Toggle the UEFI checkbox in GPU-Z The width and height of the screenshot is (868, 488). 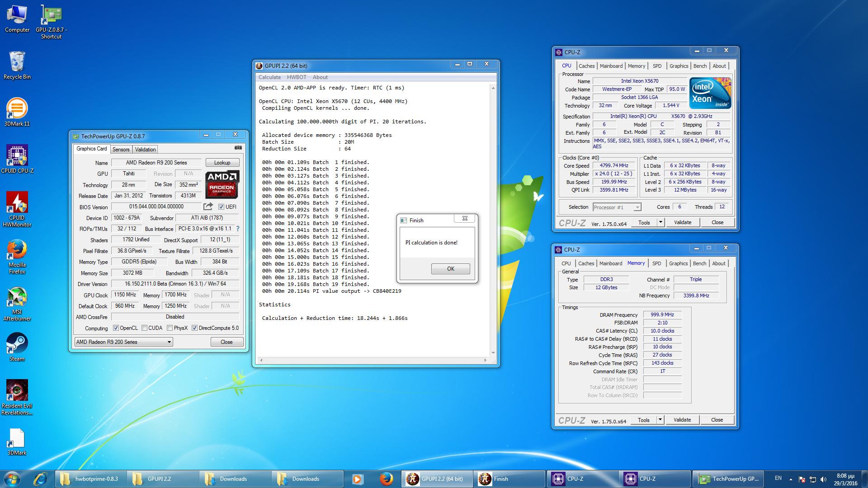tap(221, 207)
